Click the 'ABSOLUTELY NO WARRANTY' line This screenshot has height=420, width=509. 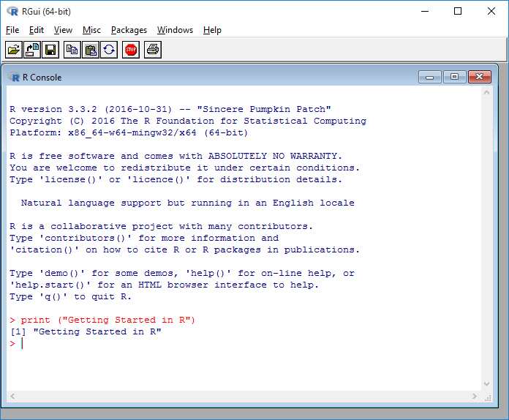176,156
